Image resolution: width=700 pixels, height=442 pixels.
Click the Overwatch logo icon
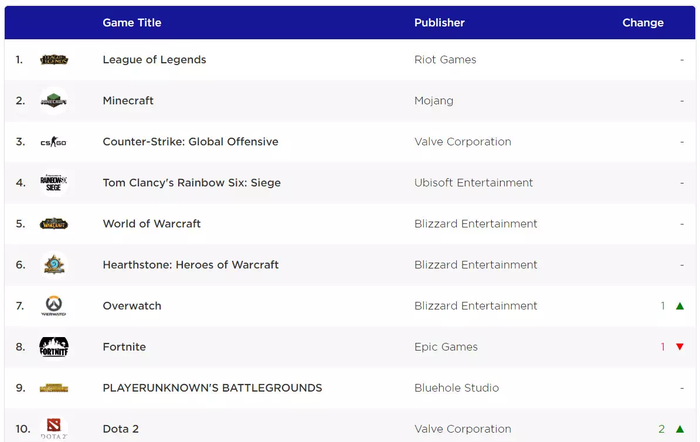tap(54, 306)
